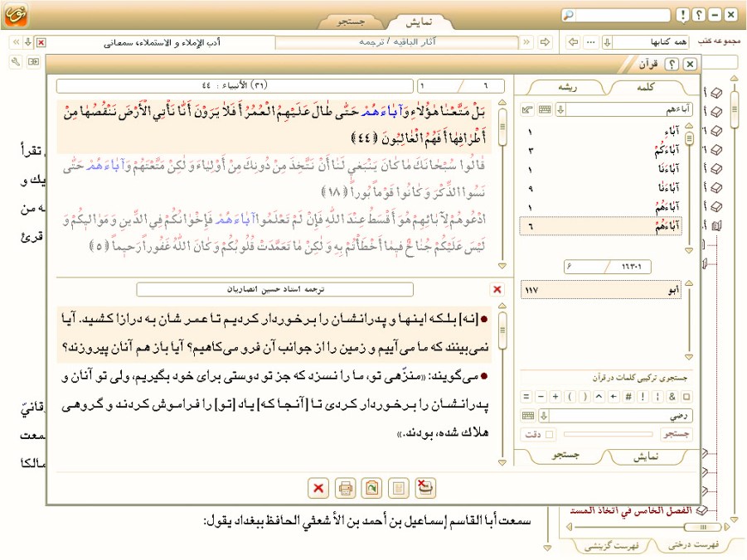747x560 pixels.
Task: Click the wrench settings icon
Action: (x=16, y=62)
